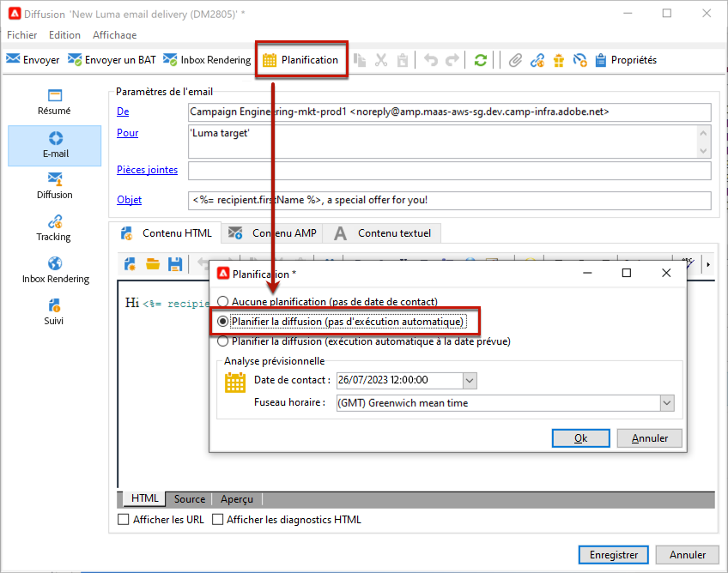Click the gauge typology icon
This screenshot has height=573, width=728.
[579, 60]
